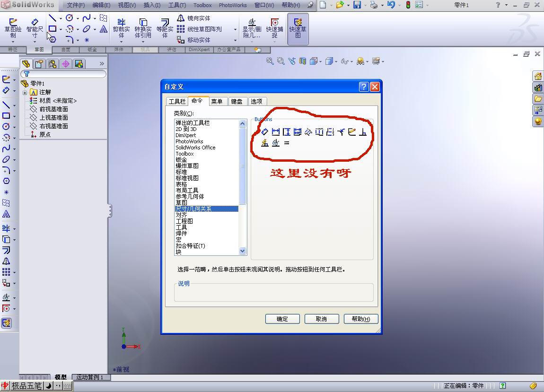The width and height of the screenshot is (544, 392).
Task: Click 智能尺寸 Smart Dimension in ribbon
Action: click(35, 28)
